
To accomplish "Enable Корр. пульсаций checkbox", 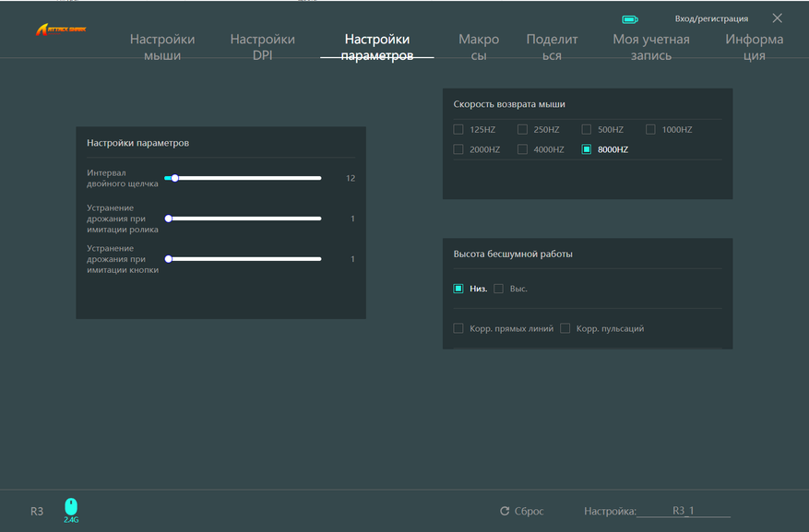I will [x=565, y=328].
